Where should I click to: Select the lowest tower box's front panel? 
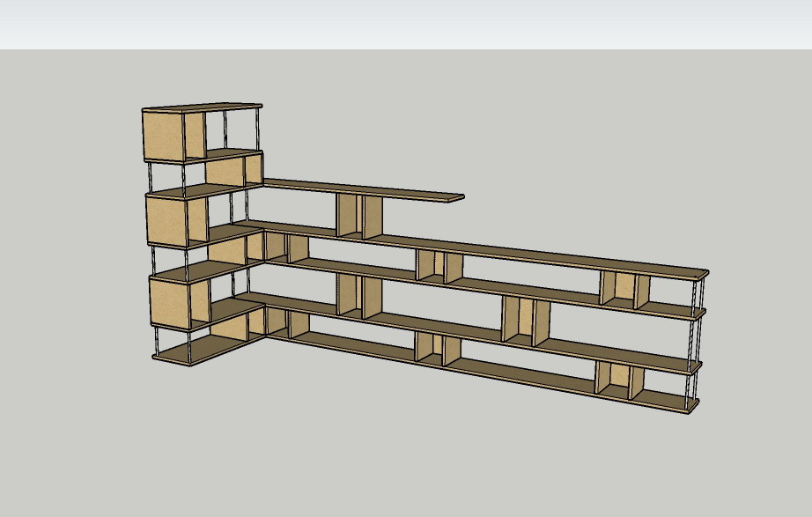point(168,304)
